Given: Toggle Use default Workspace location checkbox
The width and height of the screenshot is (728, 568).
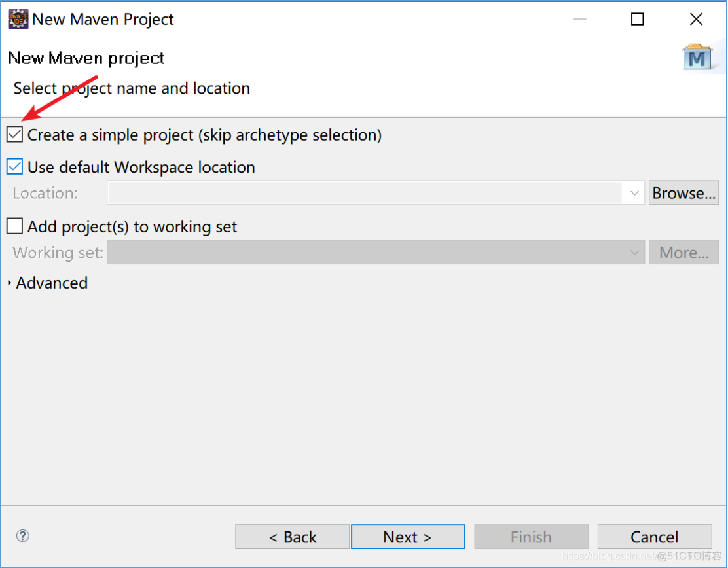Looking at the screenshot, I should click(15, 167).
